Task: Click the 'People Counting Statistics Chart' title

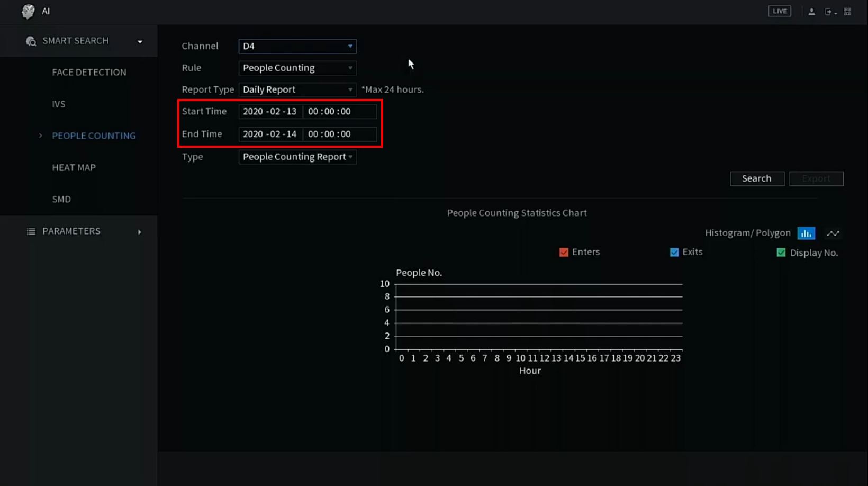Action: coord(517,213)
